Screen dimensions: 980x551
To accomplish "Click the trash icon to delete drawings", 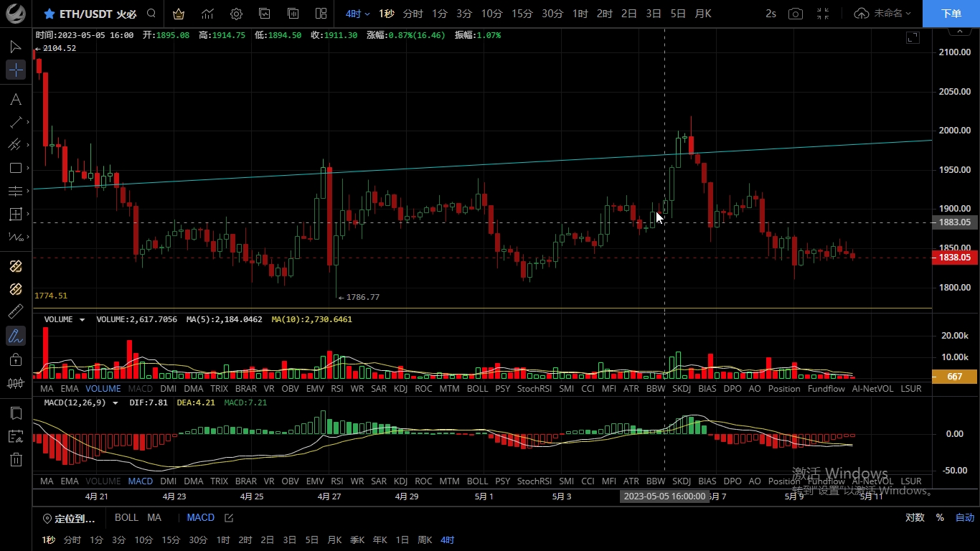I will pyautogui.click(x=16, y=460).
